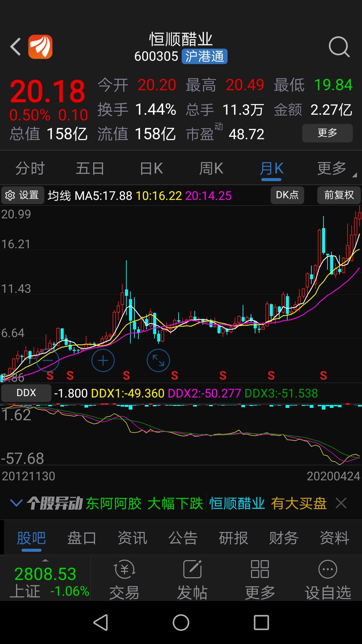Toggle the DK点 indicator
The height and width of the screenshot is (644, 362).
[287, 195]
